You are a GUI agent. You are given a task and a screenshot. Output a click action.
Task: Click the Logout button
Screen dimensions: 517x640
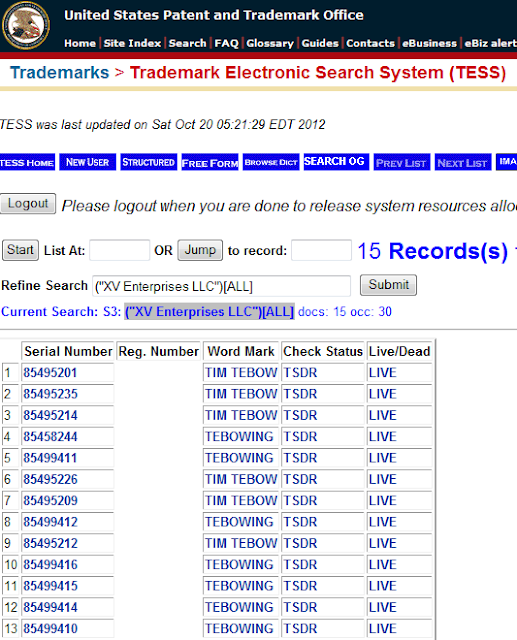[28, 203]
